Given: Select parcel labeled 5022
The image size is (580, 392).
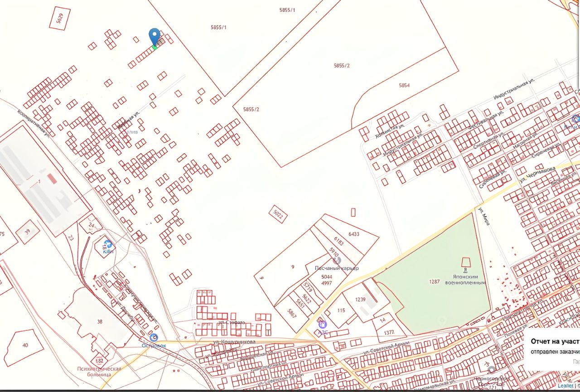Looking at the screenshot, I should pos(278,214).
